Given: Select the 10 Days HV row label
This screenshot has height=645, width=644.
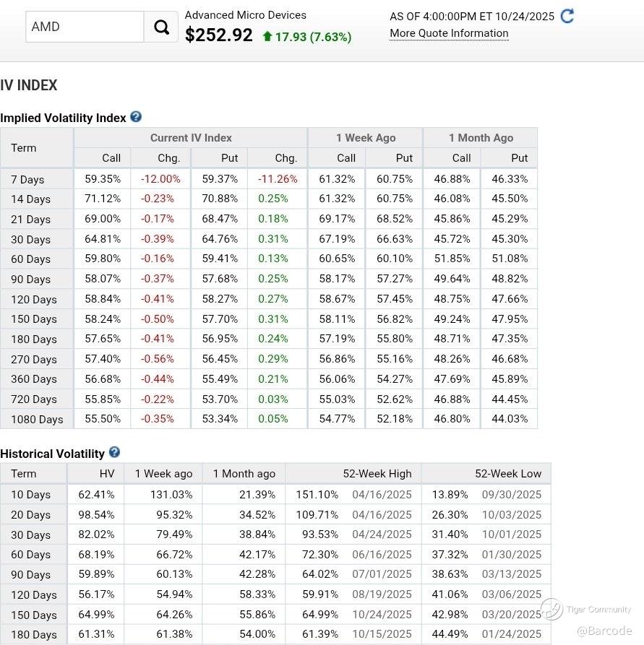Looking at the screenshot, I should [x=31, y=495].
